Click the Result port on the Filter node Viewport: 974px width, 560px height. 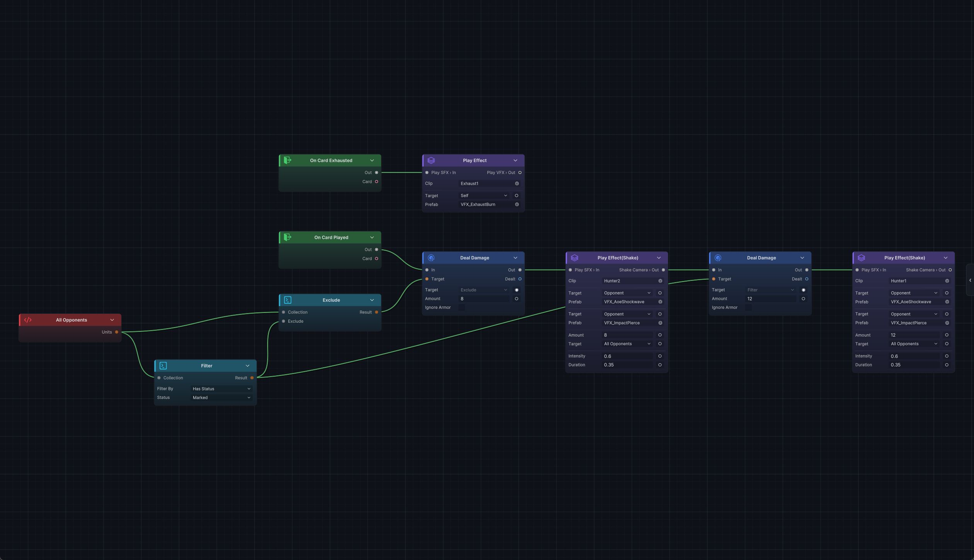[252, 378]
